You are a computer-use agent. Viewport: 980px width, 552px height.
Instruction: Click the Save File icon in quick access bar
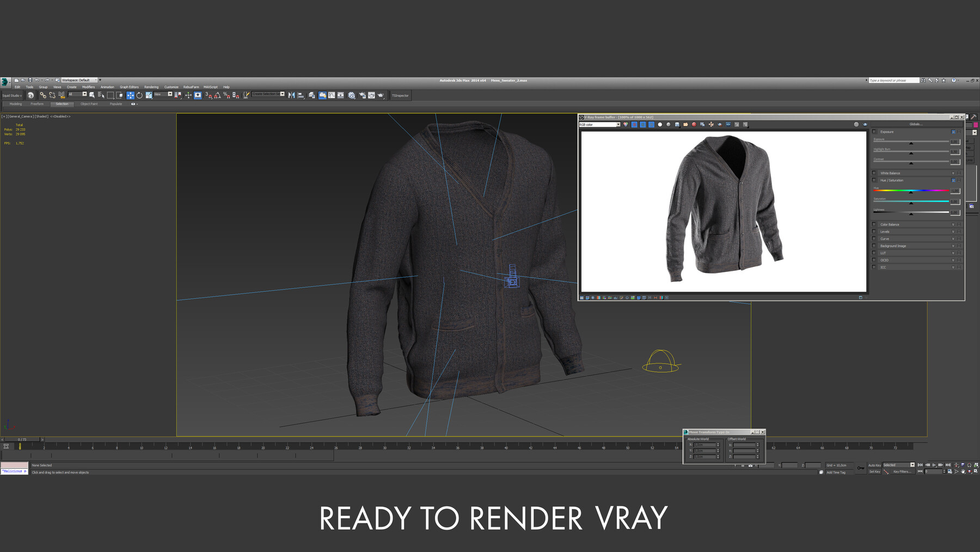30,80
